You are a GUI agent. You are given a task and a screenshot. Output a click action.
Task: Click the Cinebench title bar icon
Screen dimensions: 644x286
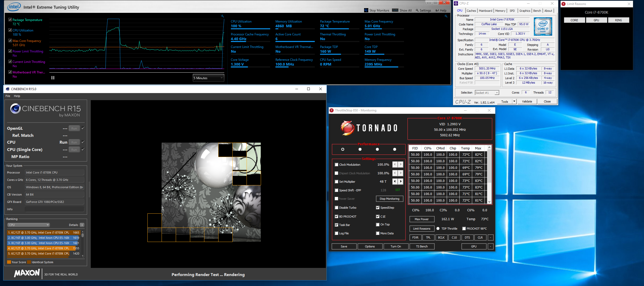point(8,89)
